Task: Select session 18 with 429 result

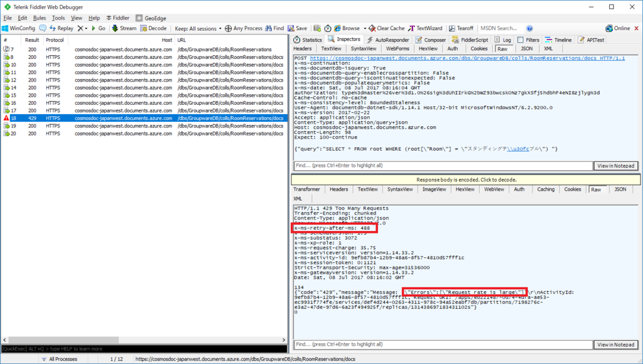Action: (144, 118)
